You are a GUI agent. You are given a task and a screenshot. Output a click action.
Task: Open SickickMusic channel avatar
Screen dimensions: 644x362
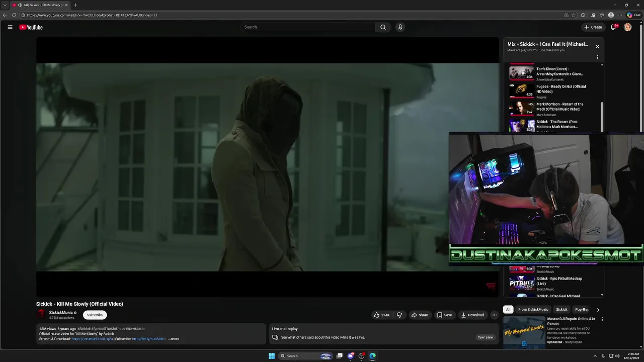tap(41, 314)
